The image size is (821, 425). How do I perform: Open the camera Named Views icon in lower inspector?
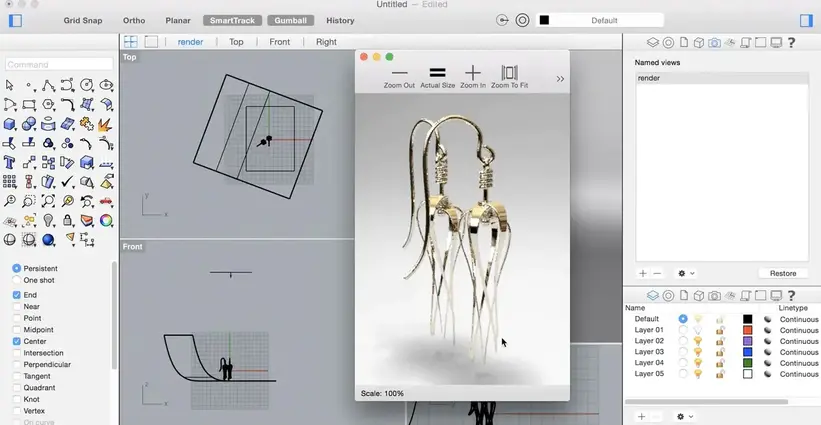click(714, 296)
